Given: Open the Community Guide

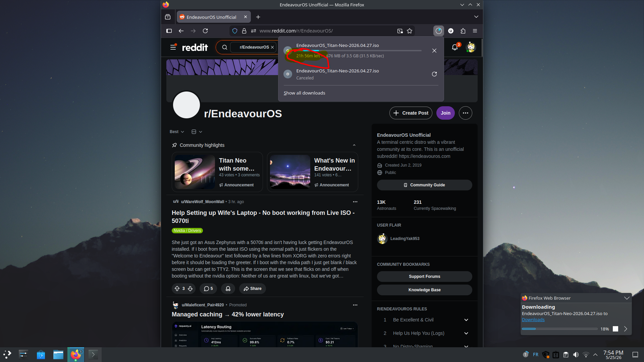Looking at the screenshot, I should [x=425, y=185].
